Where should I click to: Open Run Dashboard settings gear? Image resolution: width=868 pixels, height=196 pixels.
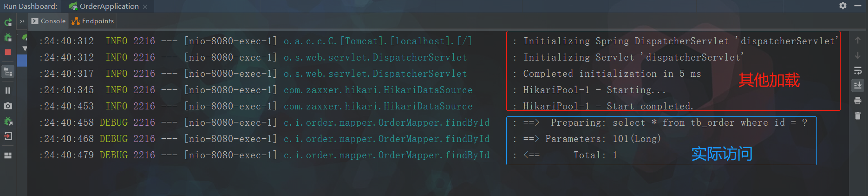tap(843, 6)
